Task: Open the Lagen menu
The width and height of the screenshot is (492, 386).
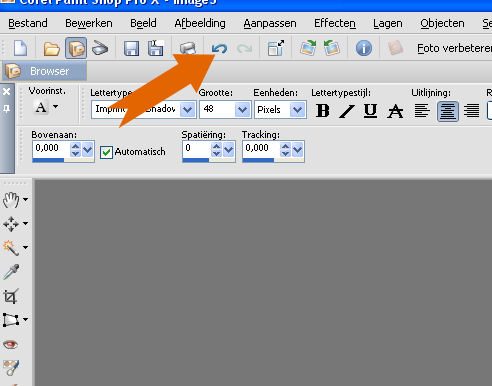Action: pos(388,23)
